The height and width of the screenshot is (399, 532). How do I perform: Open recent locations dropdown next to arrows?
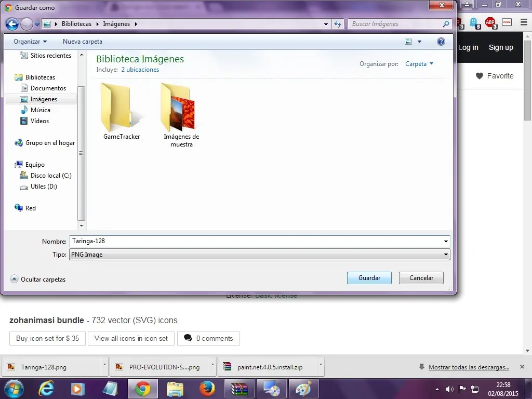(37, 24)
